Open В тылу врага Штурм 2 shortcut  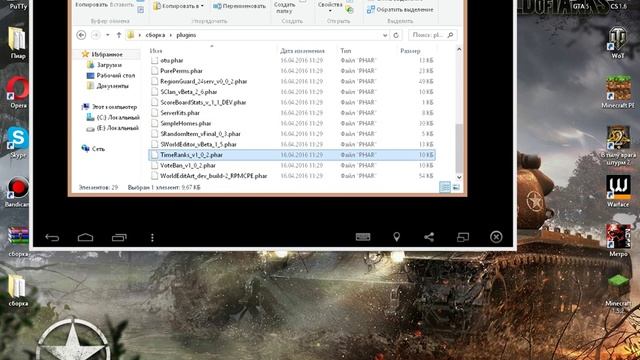618,145
